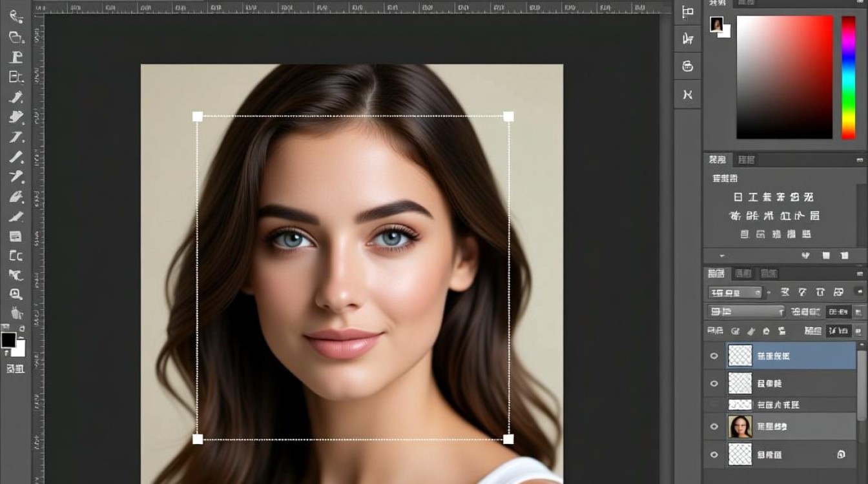868x484 pixels.
Task: Click the bottom-right handle of selection box
Action: (x=508, y=439)
